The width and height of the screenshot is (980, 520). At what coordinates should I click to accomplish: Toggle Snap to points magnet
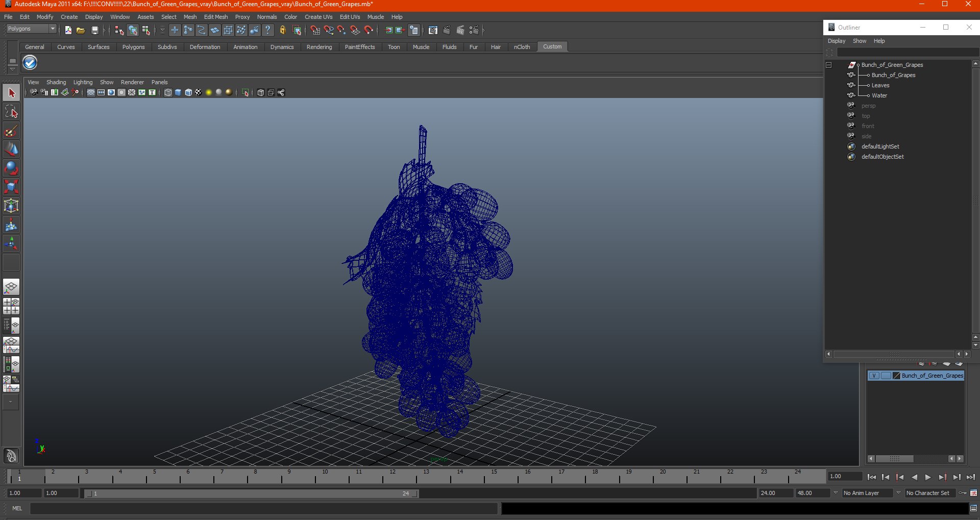(341, 31)
